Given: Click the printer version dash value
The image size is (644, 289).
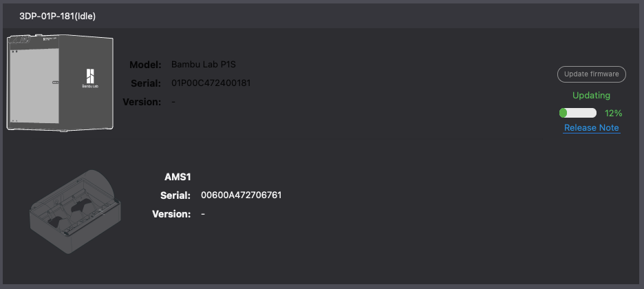Looking at the screenshot, I should pyautogui.click(x=173, y=102).
